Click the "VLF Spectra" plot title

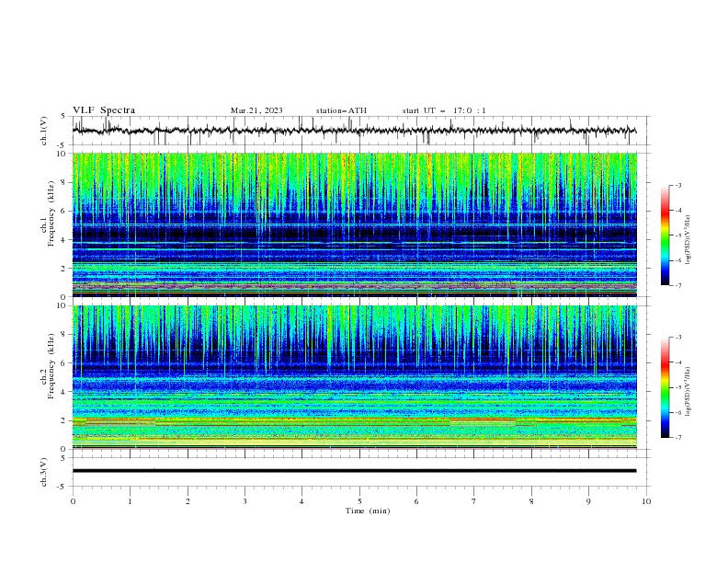[x=104, y=110]
